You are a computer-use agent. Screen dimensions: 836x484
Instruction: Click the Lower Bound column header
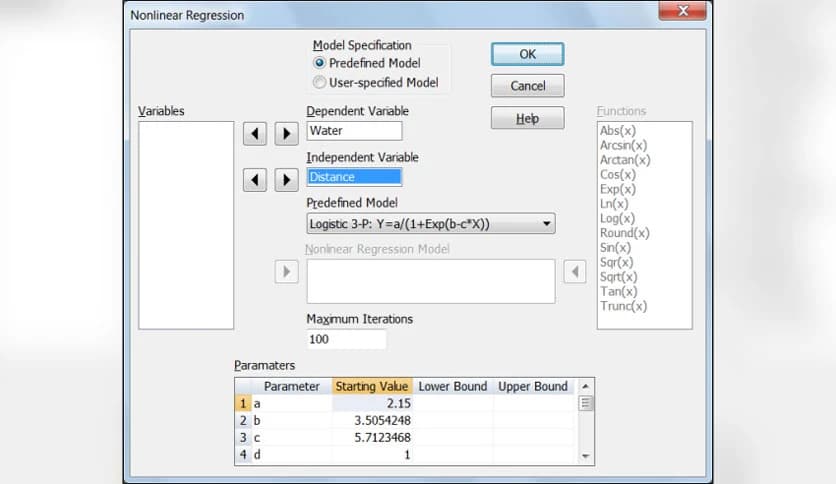tap(453, 386)
